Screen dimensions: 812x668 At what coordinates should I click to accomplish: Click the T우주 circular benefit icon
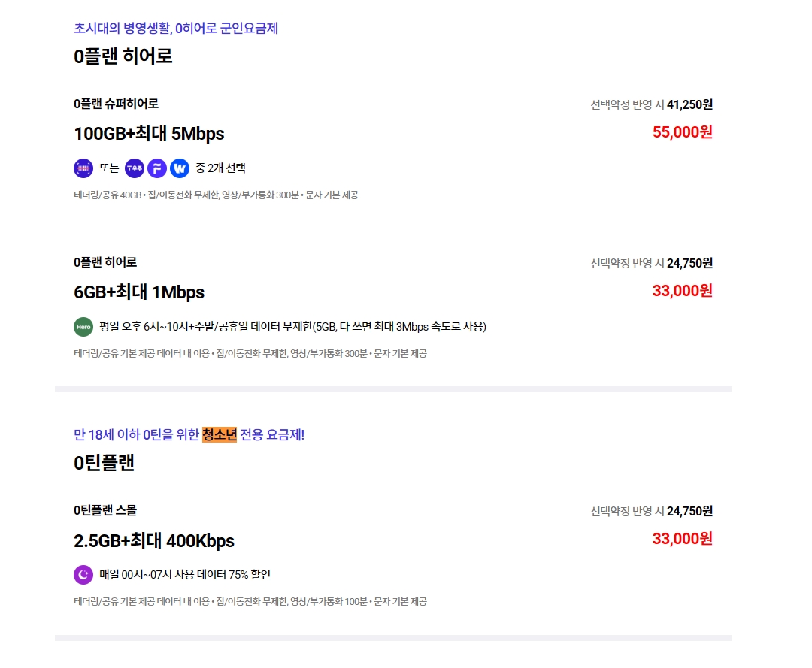[x=135, y=168]
